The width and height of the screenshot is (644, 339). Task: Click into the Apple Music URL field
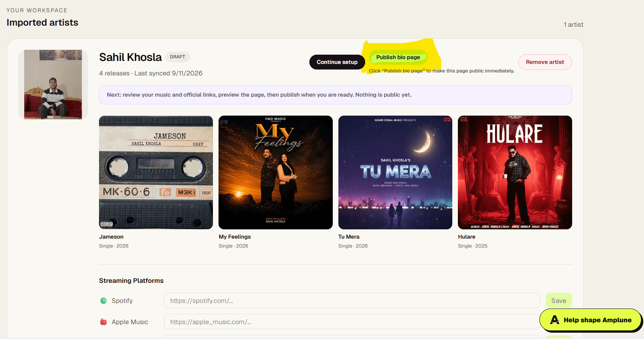coord(352,322)
